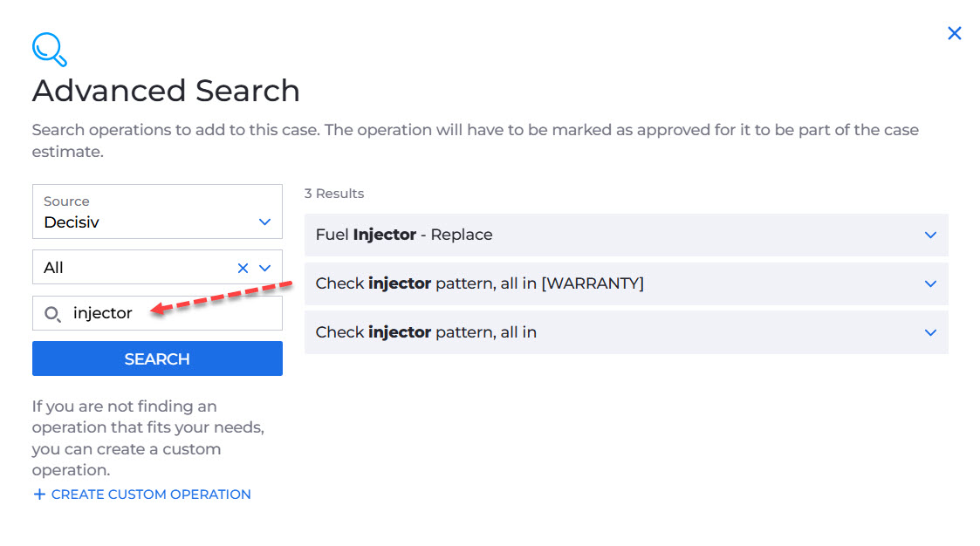Click the All filter text
This screenshot has height=546, width=980.
[53, 268]
